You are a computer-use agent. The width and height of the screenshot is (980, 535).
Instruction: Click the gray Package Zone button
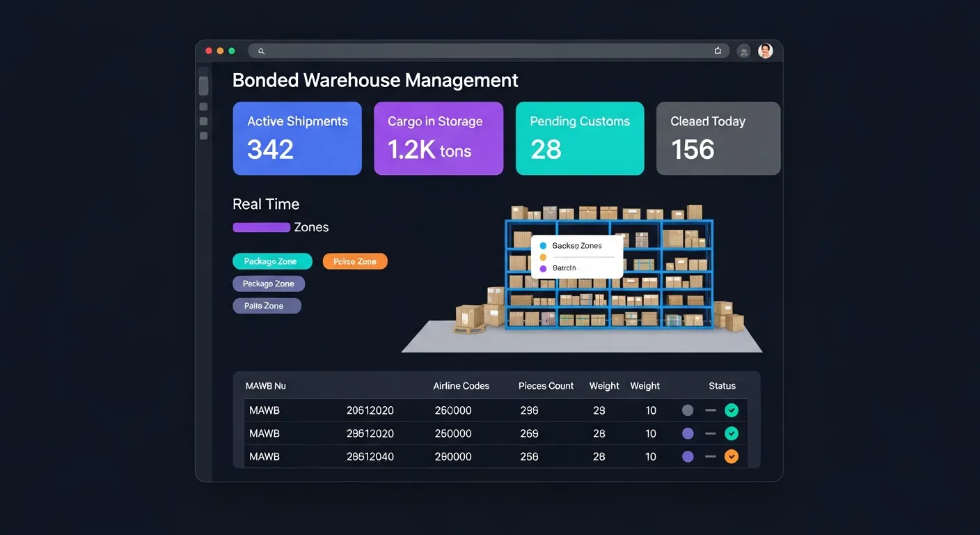[x=269, y=284]
